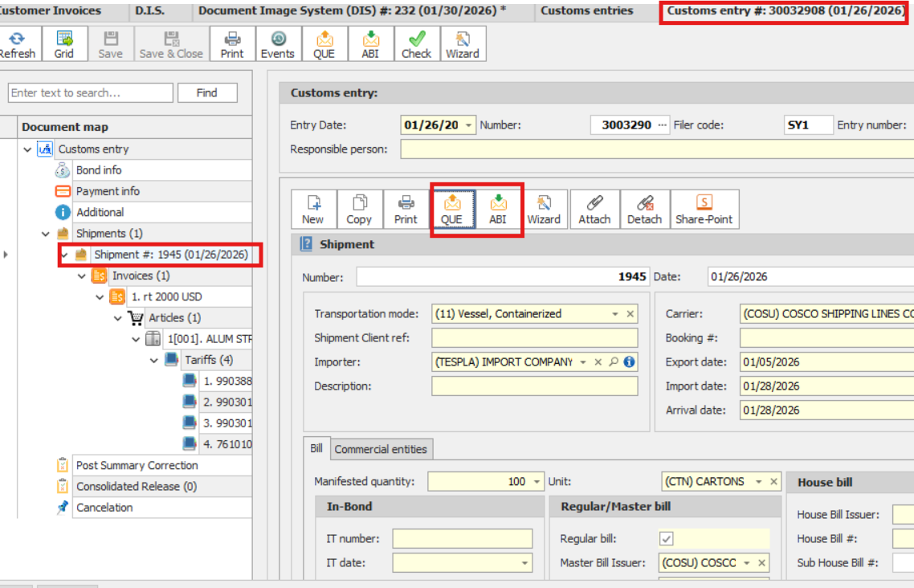This screenshot has height=588, width=914.
Task: Click the Copy shipment icon
Action: 359,209
